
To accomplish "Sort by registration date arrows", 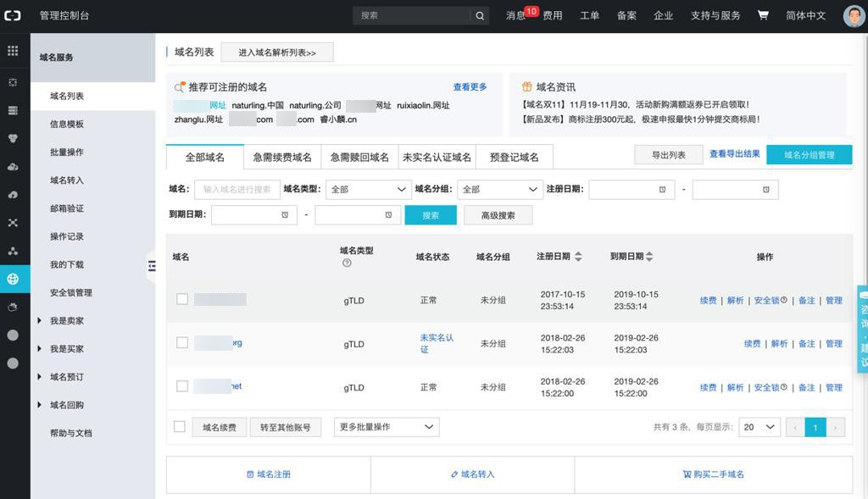I will [578, 256].
